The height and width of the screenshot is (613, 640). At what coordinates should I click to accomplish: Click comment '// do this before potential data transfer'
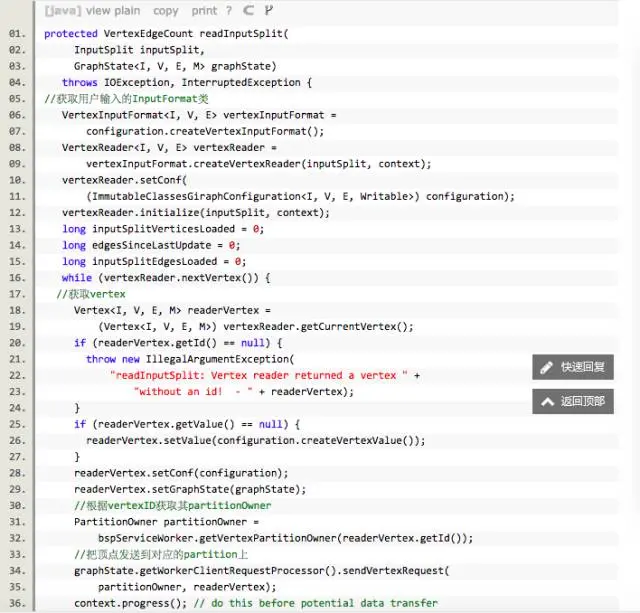(316, 603)
